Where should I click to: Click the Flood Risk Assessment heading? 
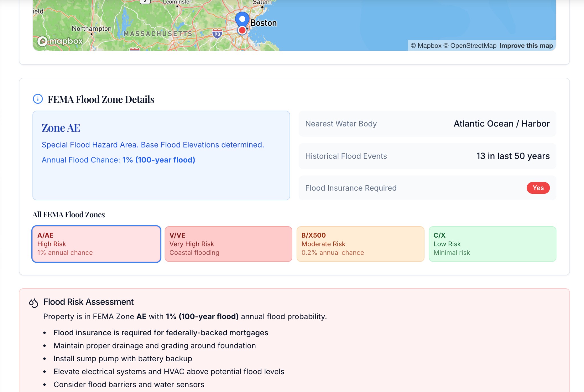(x=88, y=302)
